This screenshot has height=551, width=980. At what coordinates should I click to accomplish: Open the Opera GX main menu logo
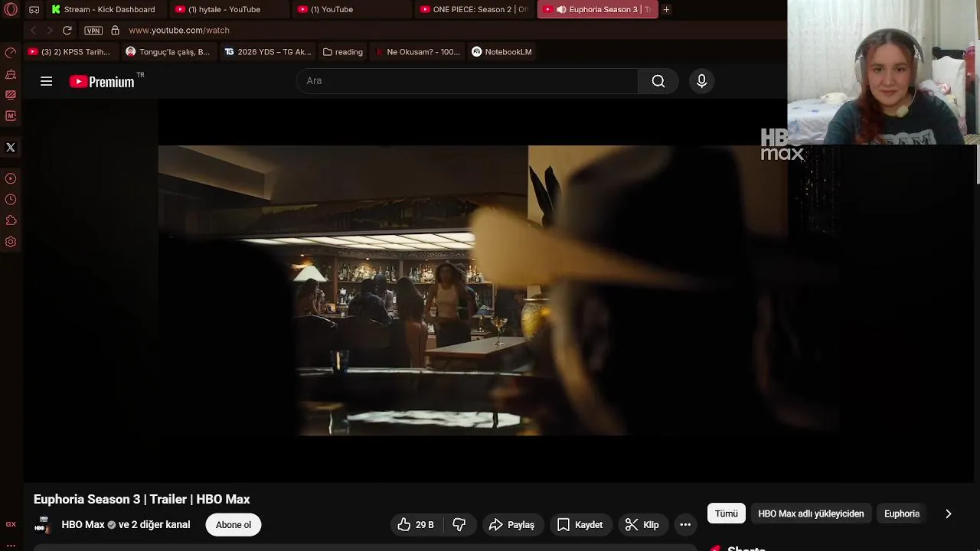[x=11, y=9]
